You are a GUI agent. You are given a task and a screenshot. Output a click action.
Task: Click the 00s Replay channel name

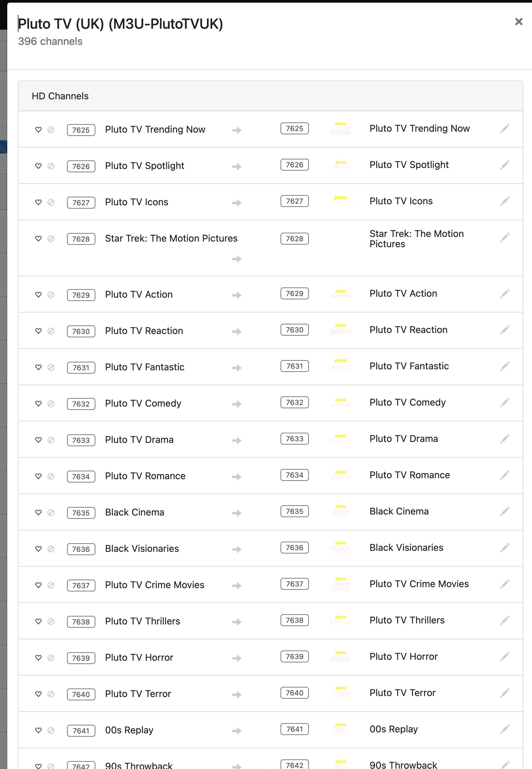pos(129,730)
